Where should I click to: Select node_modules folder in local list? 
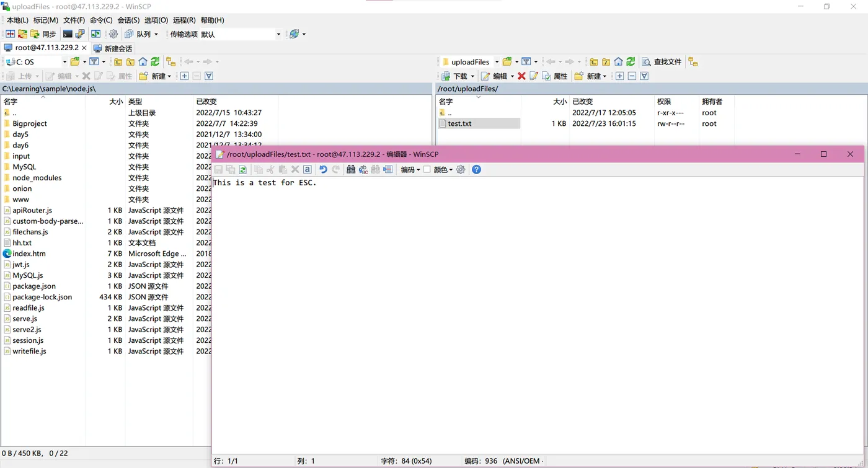click(x=37, y=178)
